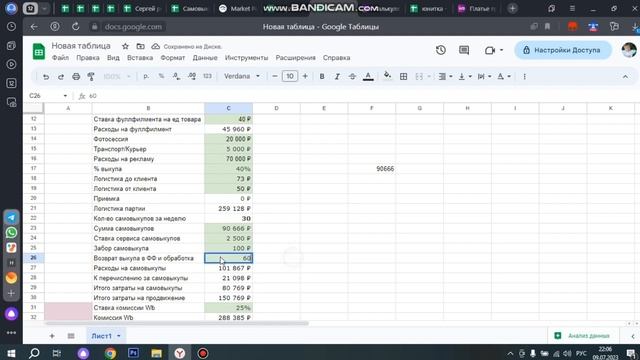Open text rotation dropdown
This screenshot has width=640, height=360.
504,76
